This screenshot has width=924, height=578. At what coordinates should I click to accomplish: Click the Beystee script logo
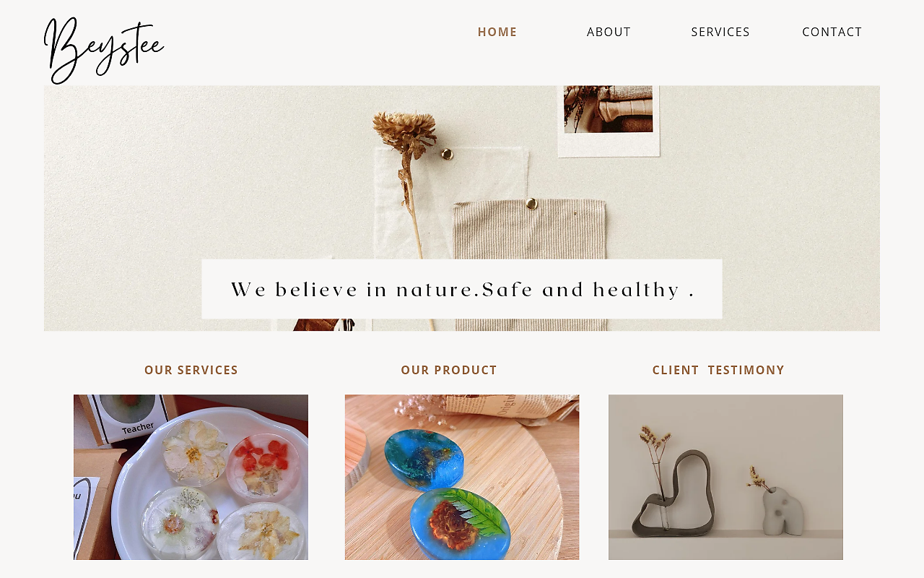[104, 50]
